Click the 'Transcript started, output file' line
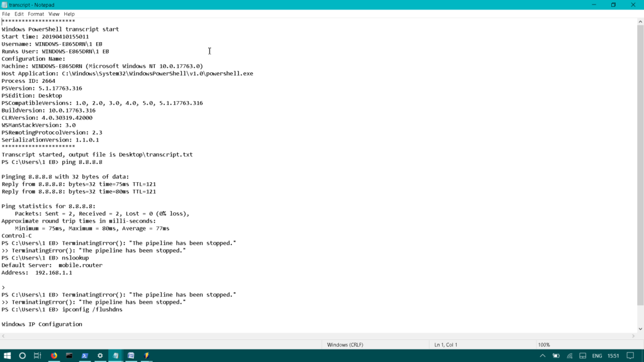The image size is (644, 362). 97,155
